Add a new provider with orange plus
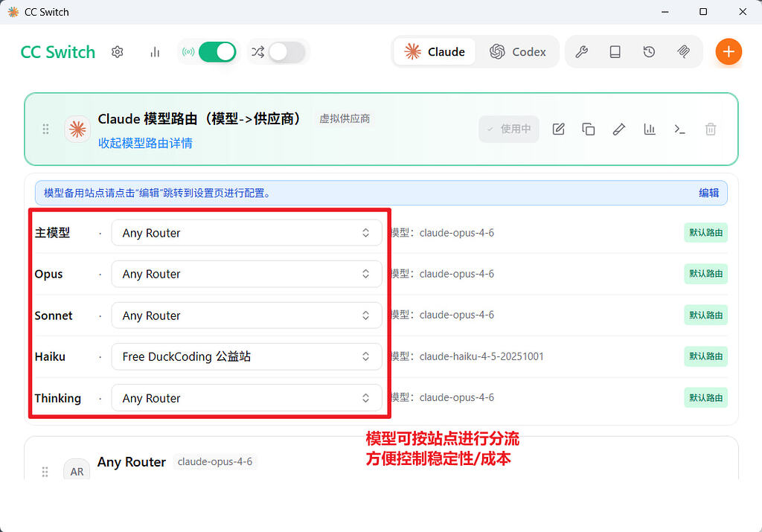This screenshot has width=762, height=532. [x=729, y=51]
